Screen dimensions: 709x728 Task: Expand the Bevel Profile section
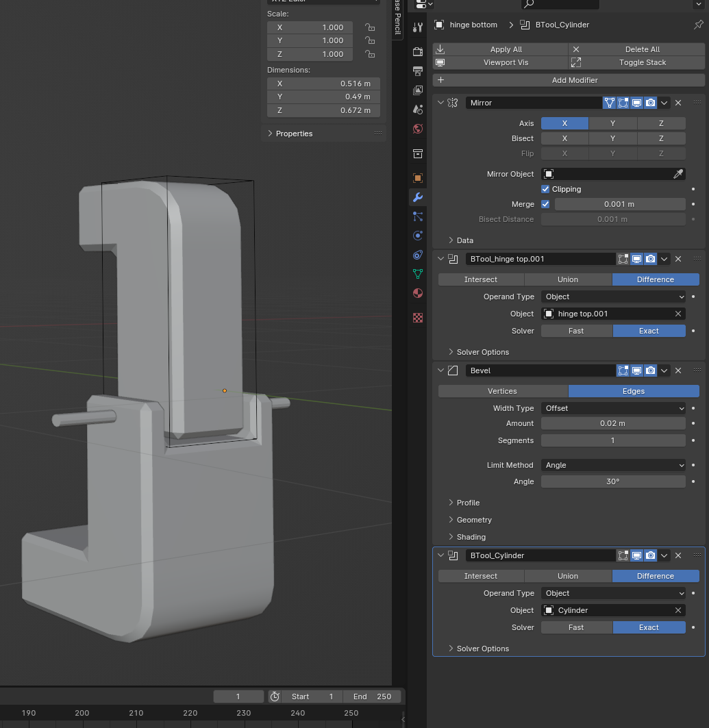468,503
